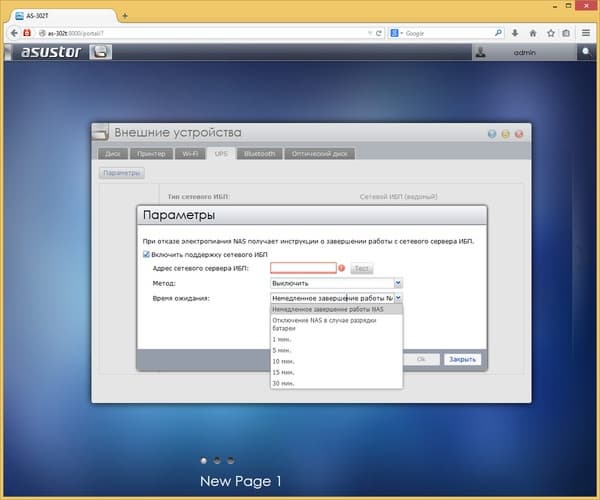Image resolution: width=600 pixels, height=500 pixels.
Task: Choose 5 мин. wait time option
Action: 336,350
